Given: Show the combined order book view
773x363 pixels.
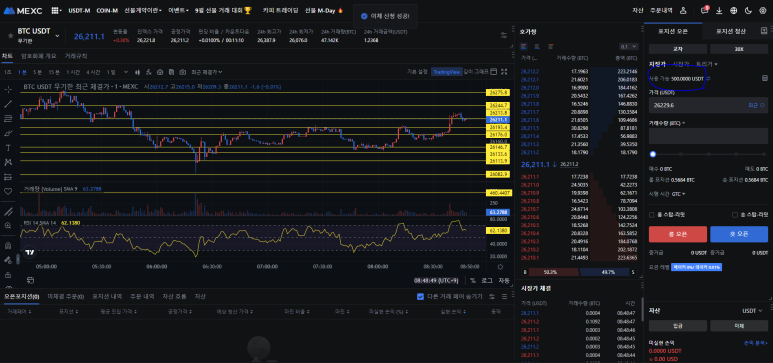Looking at the screenshot, I should pos(524,46).
